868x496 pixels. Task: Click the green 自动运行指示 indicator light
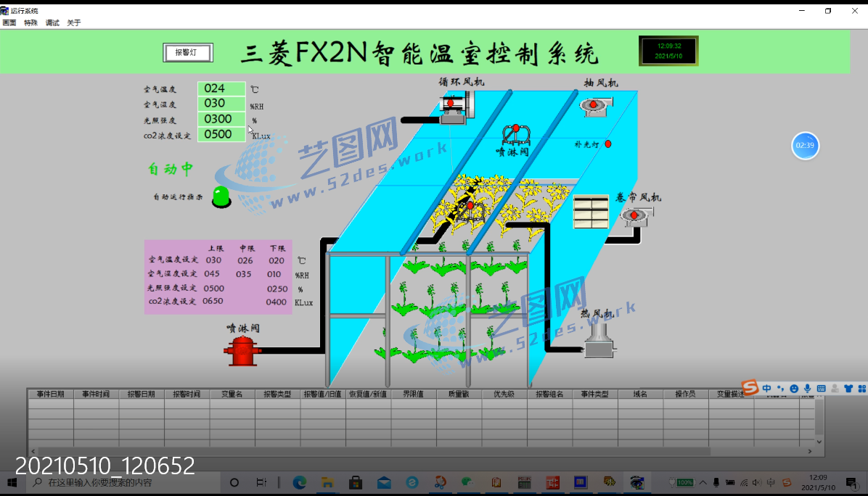click(x=221, y=197)
